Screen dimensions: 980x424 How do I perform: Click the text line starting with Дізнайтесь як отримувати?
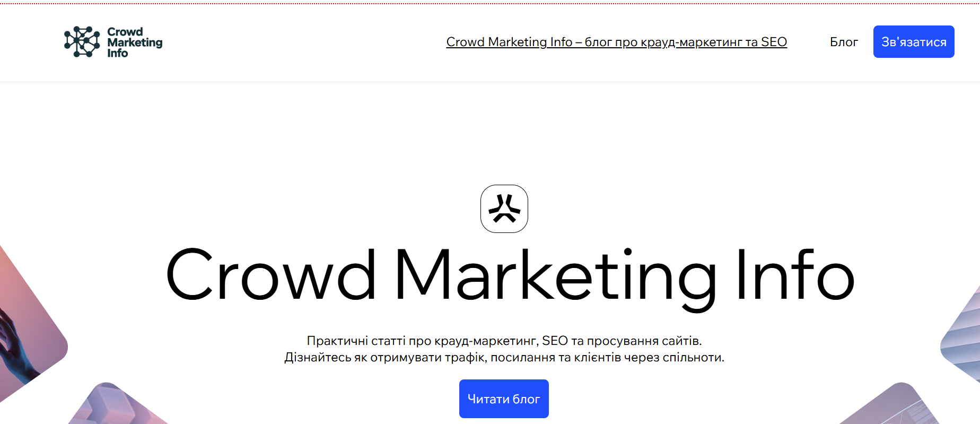(x=504, y=357)
